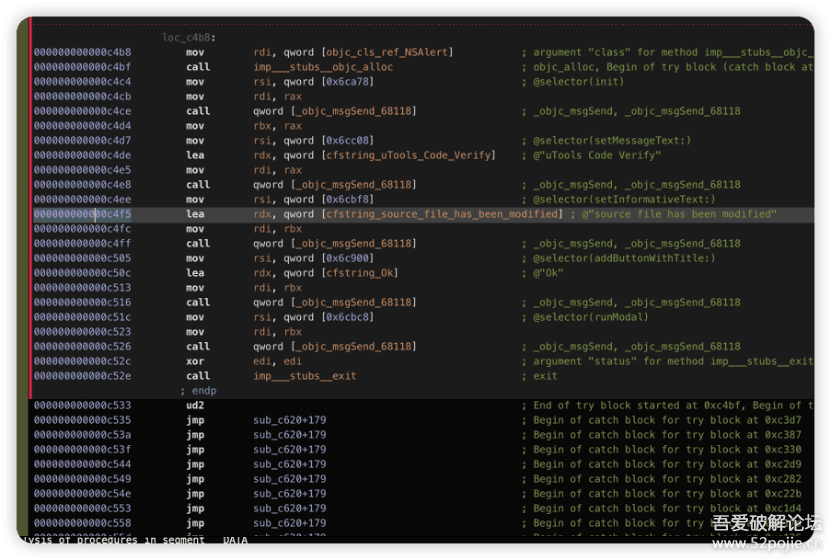The height and width of the screenshot is (560, 832).
Task: Click the operand qword [0x6cbf8]
Action: pyautogui.click(x=328, y=200)
